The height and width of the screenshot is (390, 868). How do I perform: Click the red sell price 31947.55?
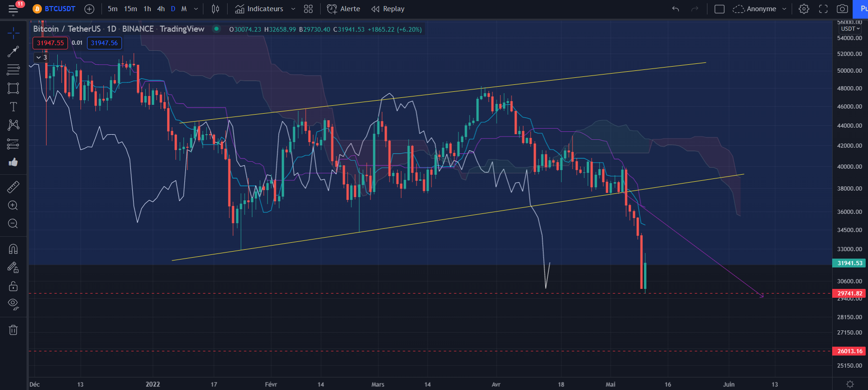pyautogui.click(x=50, y=43)
